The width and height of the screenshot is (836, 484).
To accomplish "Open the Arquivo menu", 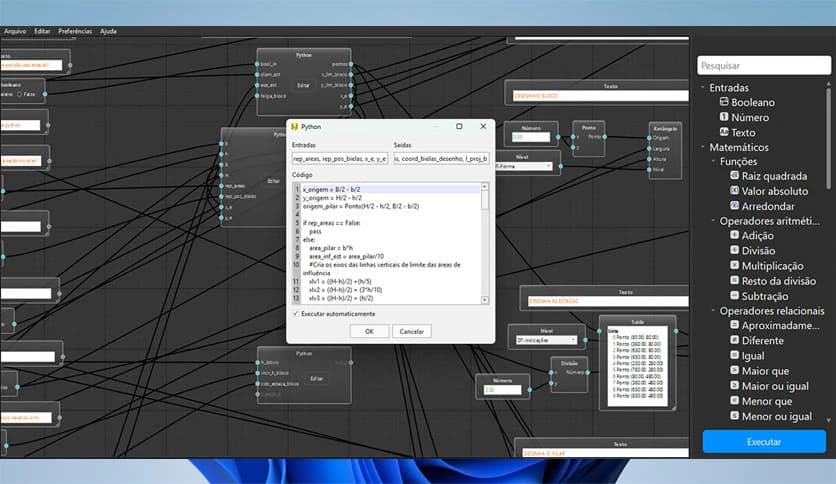I will [x=15, y=31].
